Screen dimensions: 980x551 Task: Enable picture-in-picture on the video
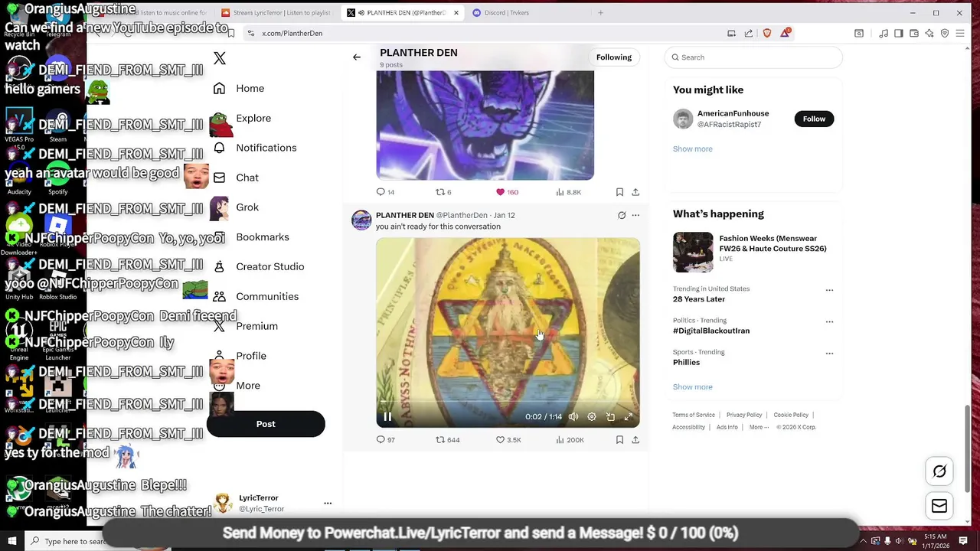pos(610,417)
